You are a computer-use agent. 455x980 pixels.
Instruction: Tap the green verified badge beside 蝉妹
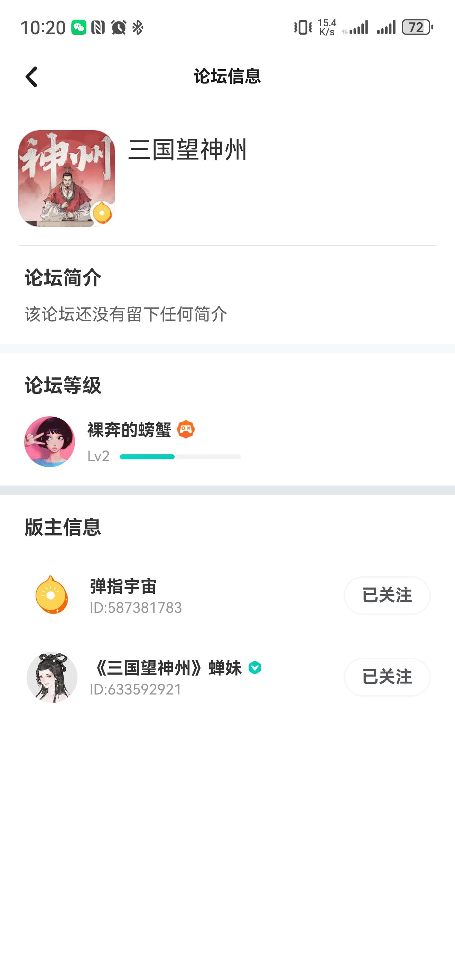(255, 668)
